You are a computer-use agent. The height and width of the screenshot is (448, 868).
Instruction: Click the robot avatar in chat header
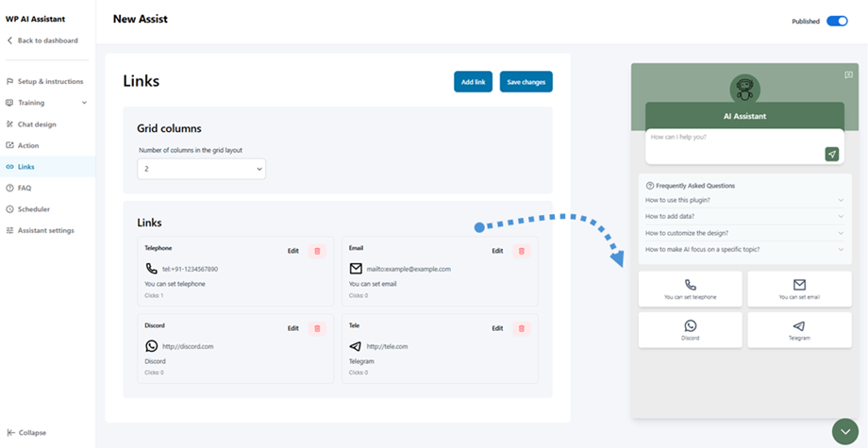[x=745, y=91]
